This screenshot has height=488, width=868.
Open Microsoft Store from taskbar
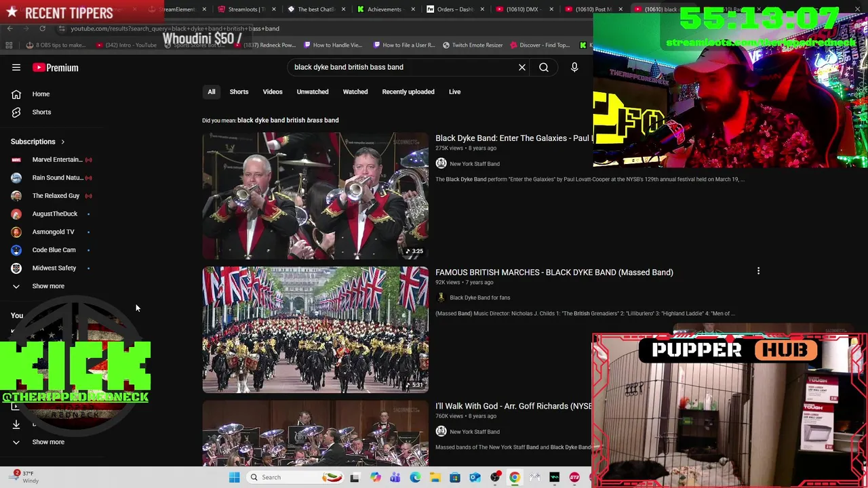coord(455,477)
